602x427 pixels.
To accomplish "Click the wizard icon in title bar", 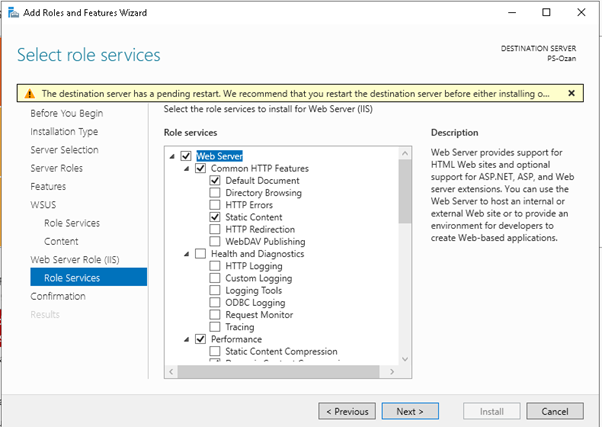I will (11, 12).
